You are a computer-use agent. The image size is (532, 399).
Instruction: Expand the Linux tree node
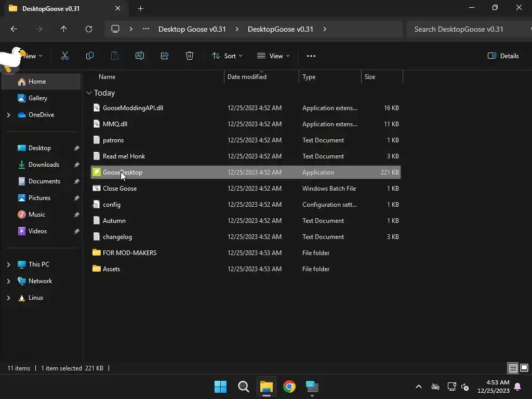pos(8,298)
